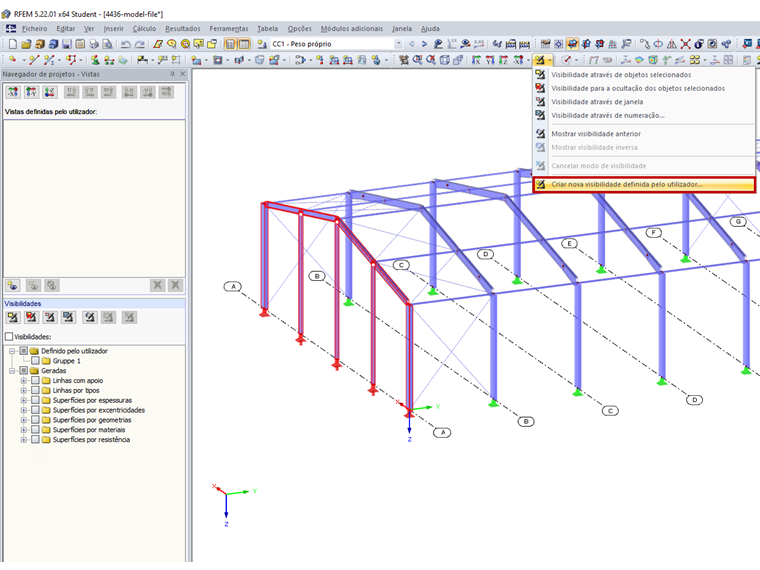Click the previous load case arrow
The width and height of the screenshot is (760, 570).
tap(412, 44)
